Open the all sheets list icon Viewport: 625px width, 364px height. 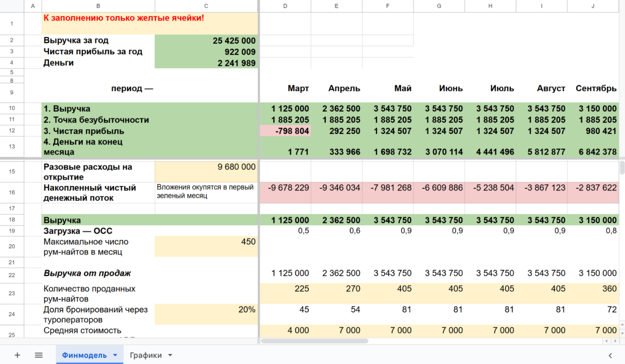click(x=39, y=355)
